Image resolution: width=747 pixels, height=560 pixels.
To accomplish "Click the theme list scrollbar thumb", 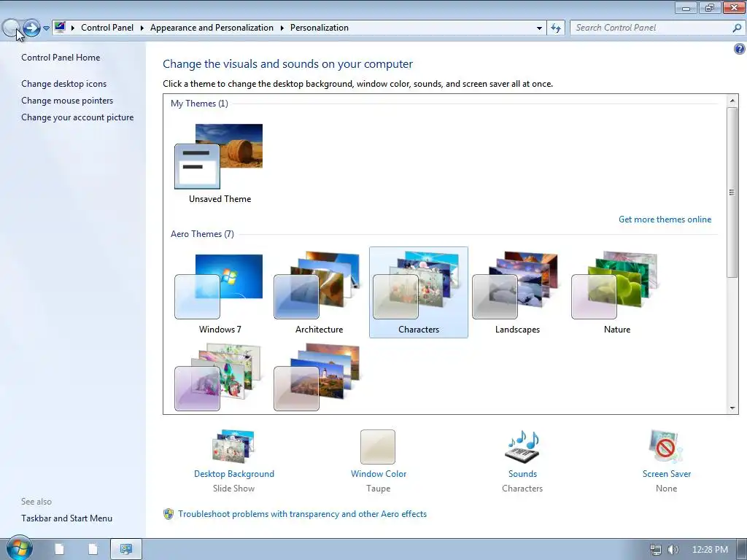I will pyautogui.click(x=732, y=192).
